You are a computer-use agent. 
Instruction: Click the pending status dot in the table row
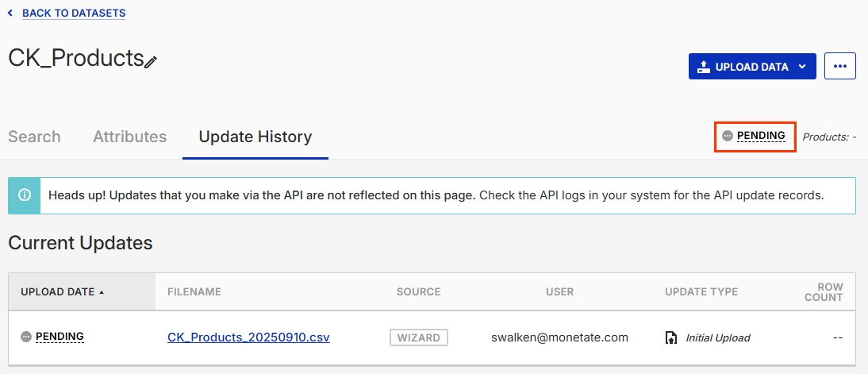pyautogui.click(x=26, y=337)
